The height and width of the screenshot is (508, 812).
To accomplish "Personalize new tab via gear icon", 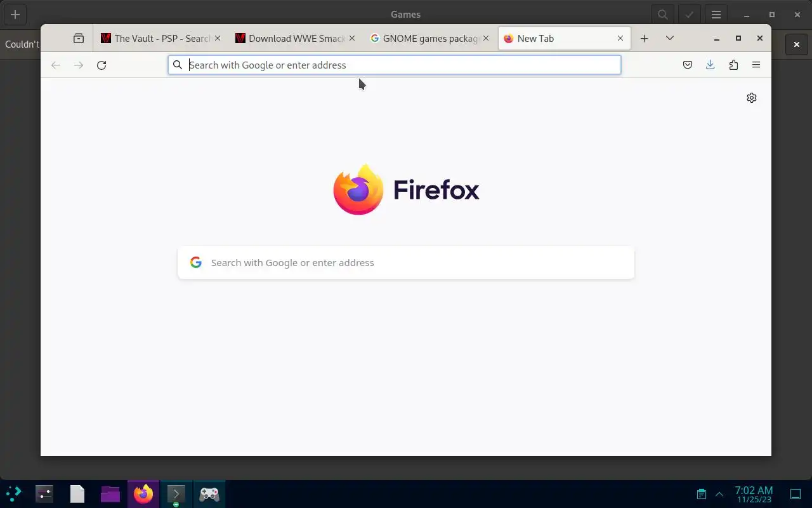I will (752, 98).
